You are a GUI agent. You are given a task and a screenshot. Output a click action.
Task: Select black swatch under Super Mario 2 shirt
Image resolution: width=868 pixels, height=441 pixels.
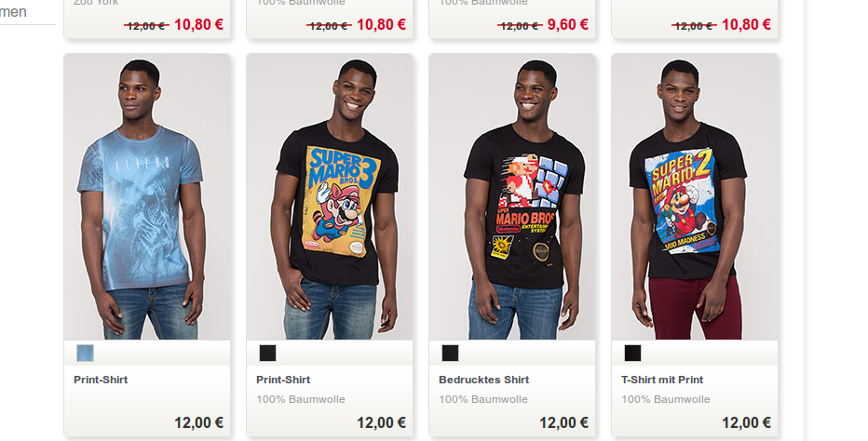tap(632, 353)
